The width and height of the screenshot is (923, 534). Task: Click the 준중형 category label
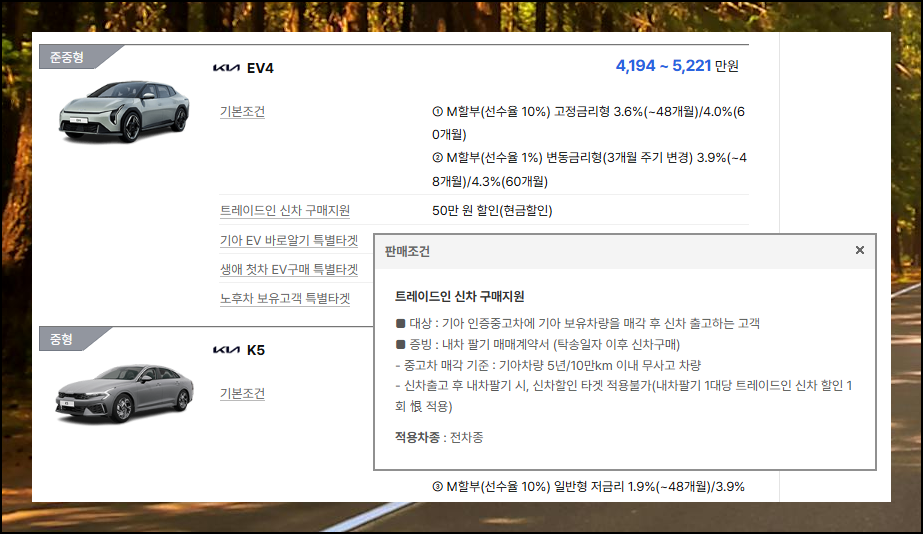point(67,57)
